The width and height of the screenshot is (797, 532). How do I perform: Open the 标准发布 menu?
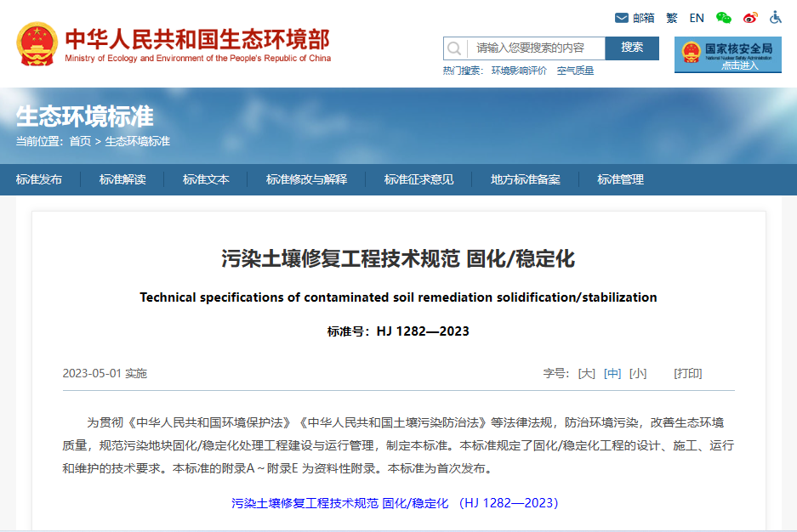point(39,180)
